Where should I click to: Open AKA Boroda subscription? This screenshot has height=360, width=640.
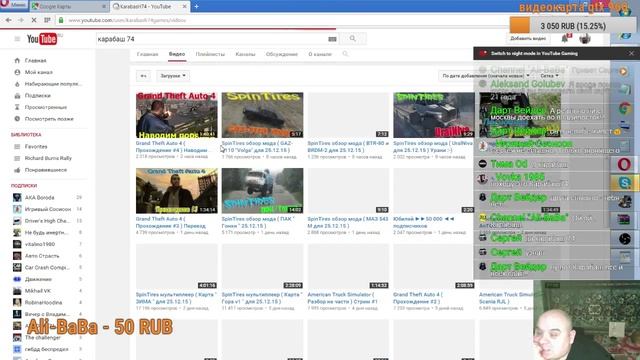pos(40,198)
